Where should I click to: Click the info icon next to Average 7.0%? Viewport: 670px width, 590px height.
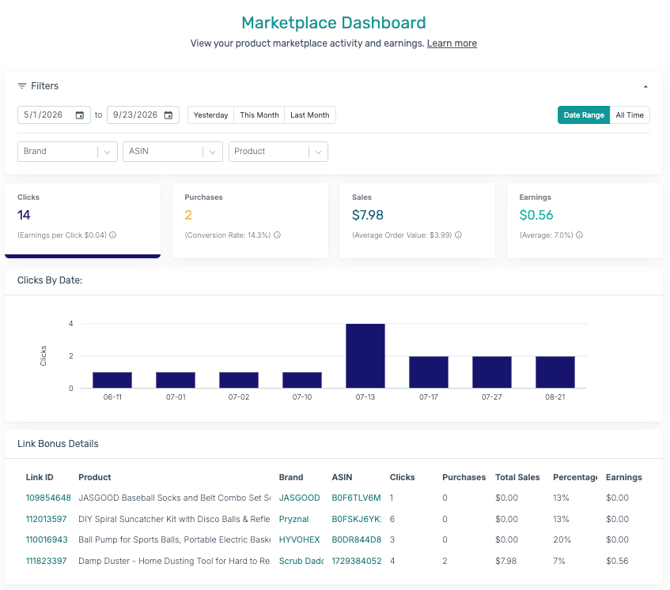coord(579,235)
